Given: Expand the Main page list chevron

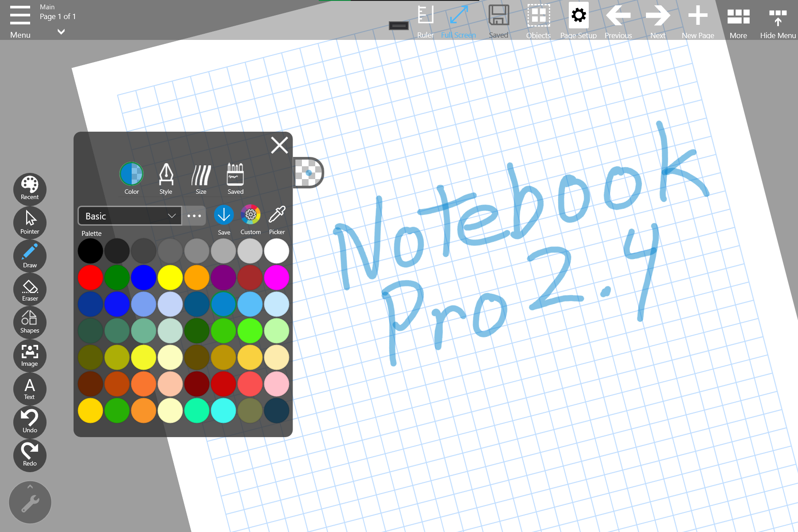Looking at the screenshot, I should 61,31.
